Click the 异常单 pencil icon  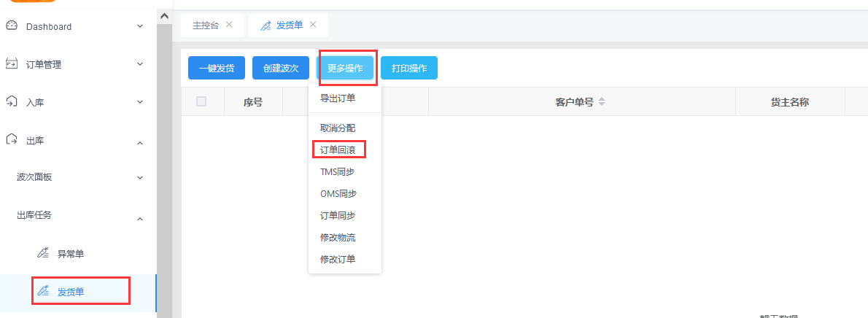pos(43,252)
